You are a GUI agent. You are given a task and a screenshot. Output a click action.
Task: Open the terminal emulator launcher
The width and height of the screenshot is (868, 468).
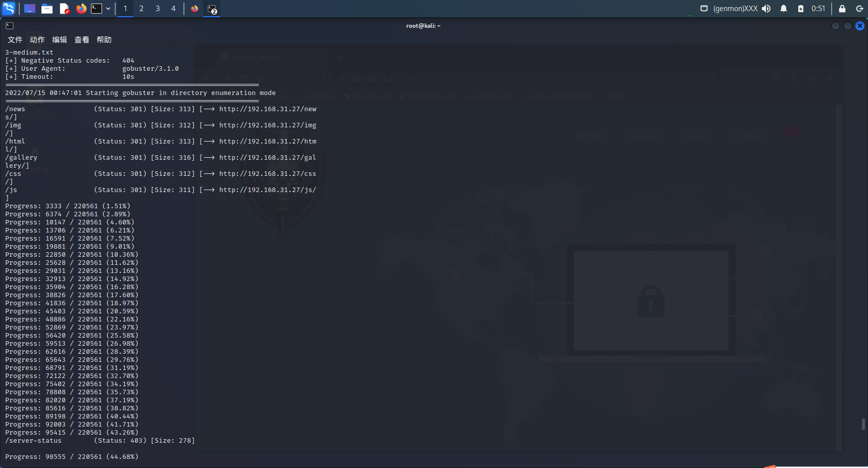tap(97, 9)
